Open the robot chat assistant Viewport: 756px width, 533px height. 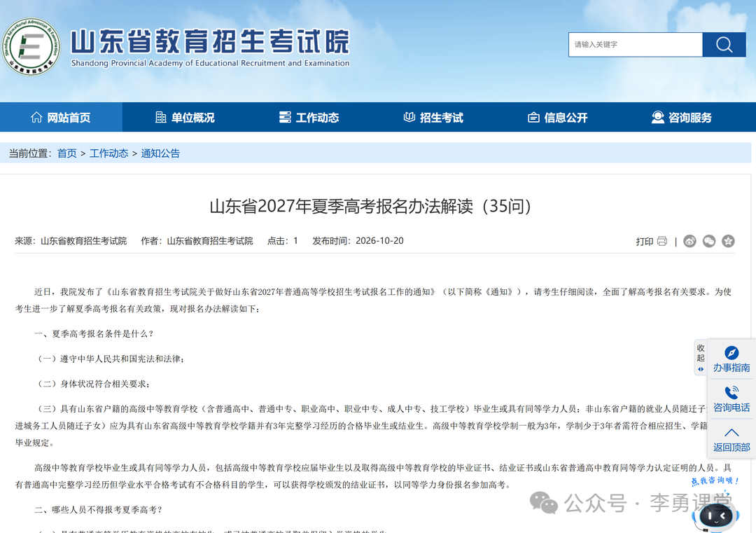tap(717, 515)
